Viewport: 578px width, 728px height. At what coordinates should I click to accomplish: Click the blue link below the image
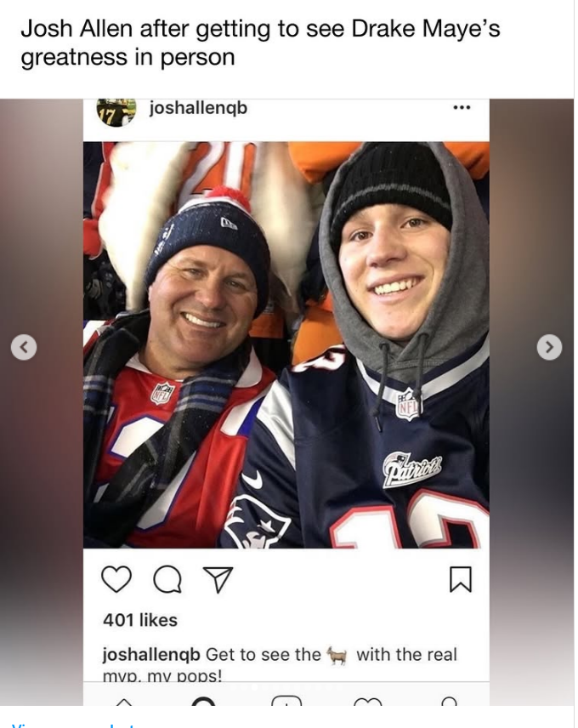[74, 725]
